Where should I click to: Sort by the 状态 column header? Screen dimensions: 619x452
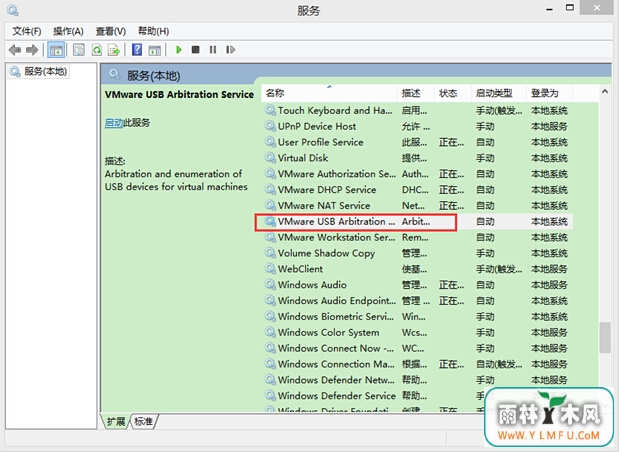pyautogui.click(x=452, y=93)
